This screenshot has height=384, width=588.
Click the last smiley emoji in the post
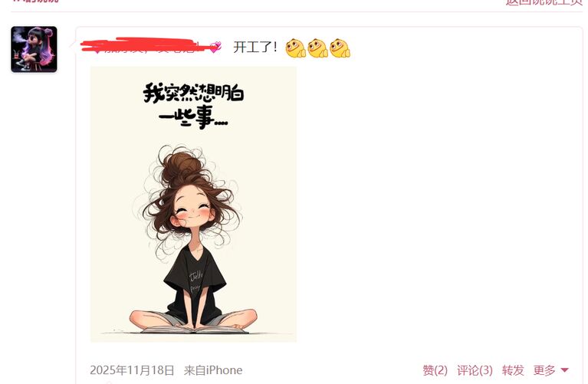[340, 48]
